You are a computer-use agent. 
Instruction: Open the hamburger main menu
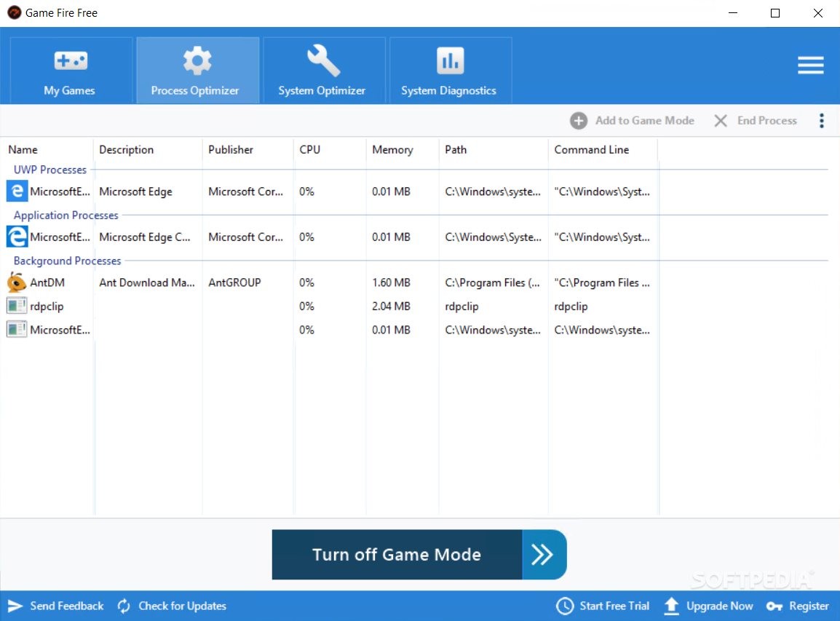(810, 66)
